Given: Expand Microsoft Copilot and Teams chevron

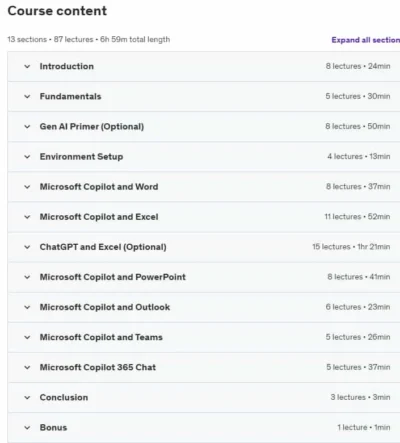Looking at the screenshot, I should coord(27,337).
